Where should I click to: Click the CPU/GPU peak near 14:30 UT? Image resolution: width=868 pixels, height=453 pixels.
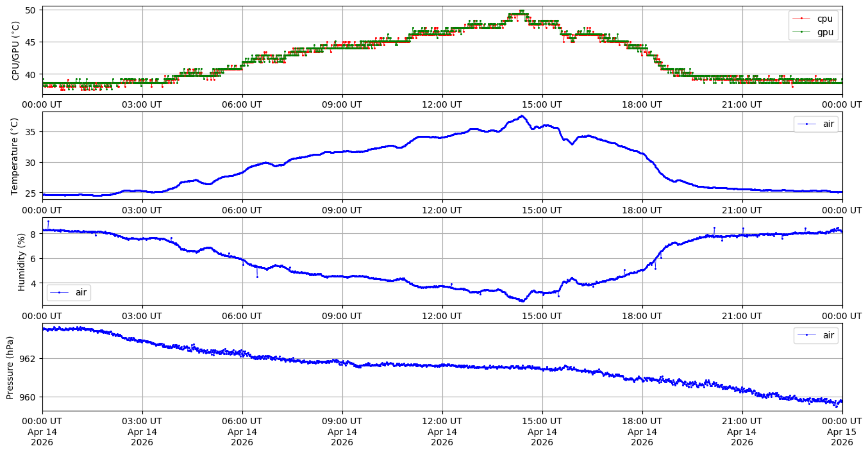[521, 12]
